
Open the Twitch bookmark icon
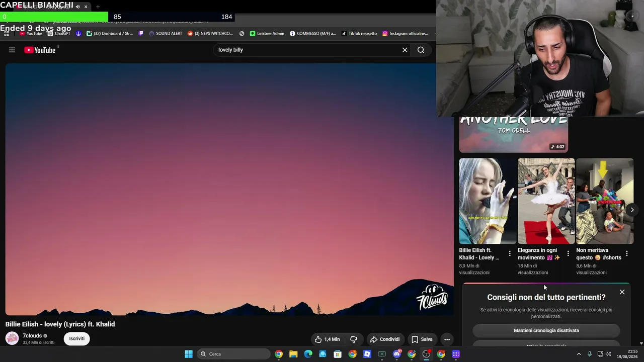click(x=141, y=34)
